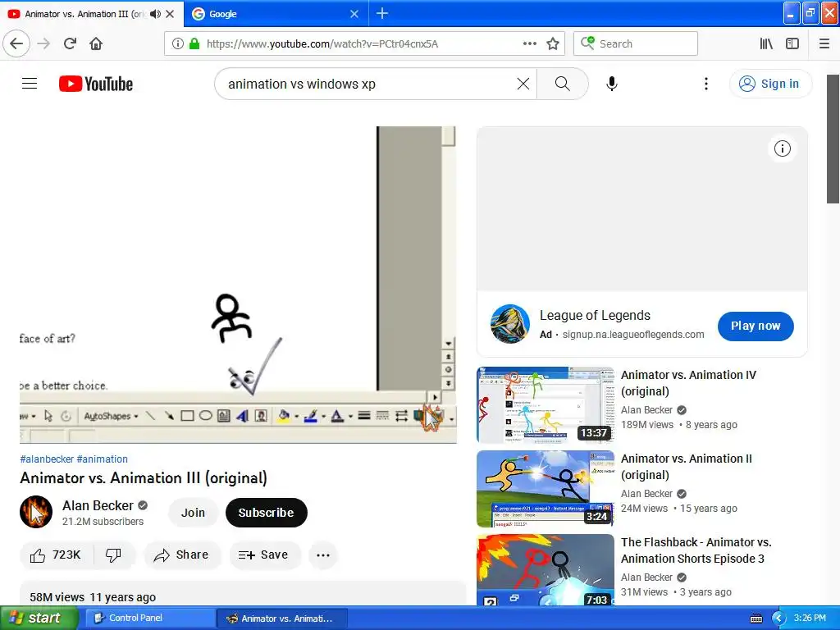Image resolution: width=840 pixels, height=630 pixels.
Task: Expand hidden system tray icons arrow
Action: point(778,619)
